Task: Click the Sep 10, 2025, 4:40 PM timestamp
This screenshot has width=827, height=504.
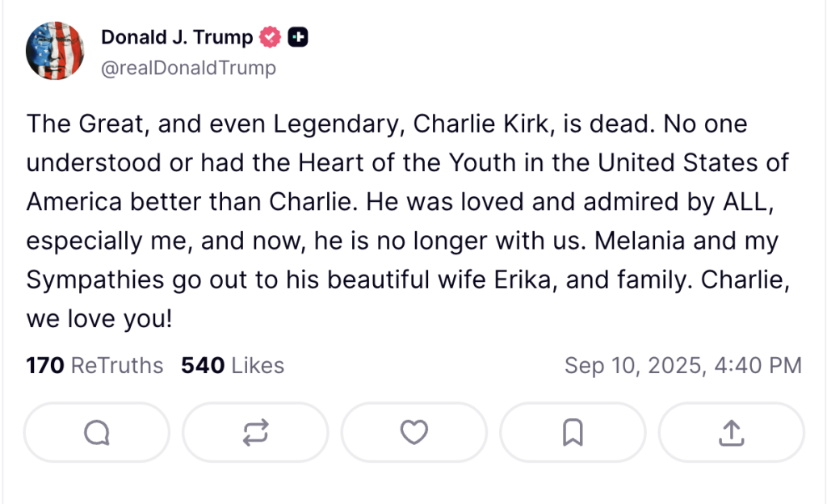Action: tap(683, 365)
